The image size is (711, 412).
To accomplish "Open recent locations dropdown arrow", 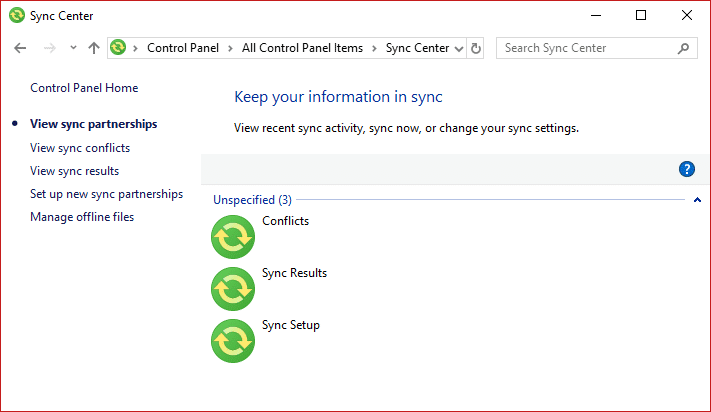I will [73, 48].
